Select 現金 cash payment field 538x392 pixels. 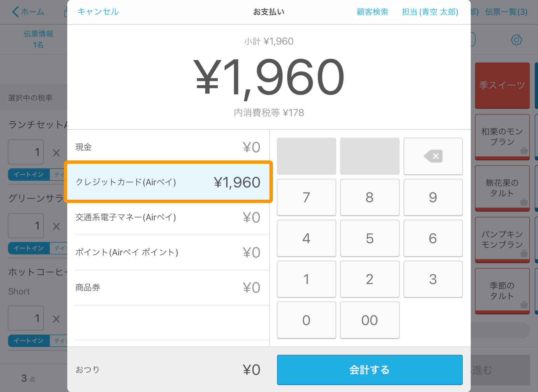pyautogui.click(x=167, y=146)
